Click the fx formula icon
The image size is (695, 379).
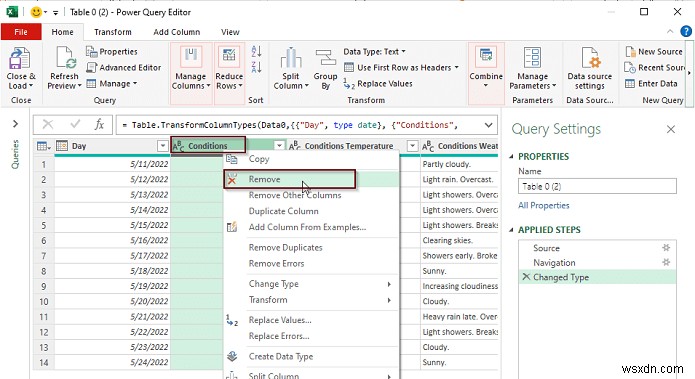point(99,125)
